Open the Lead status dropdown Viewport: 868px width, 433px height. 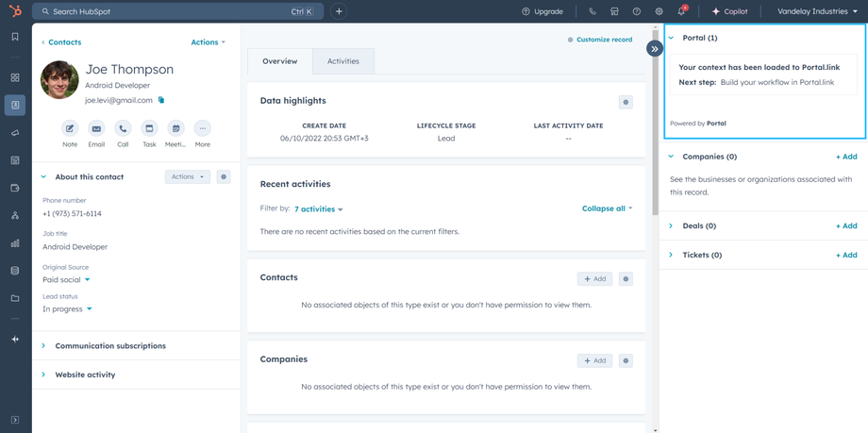(x=68, y=308)
